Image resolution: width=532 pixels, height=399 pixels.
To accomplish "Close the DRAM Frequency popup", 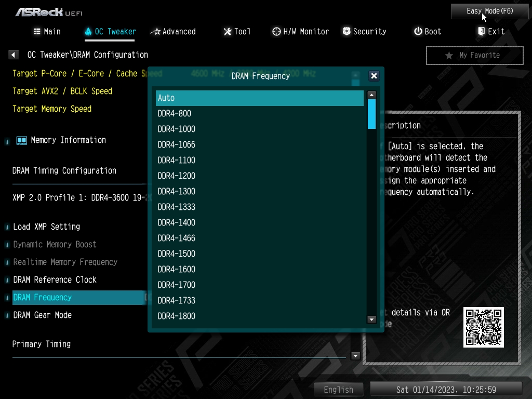I will [374, 76].
